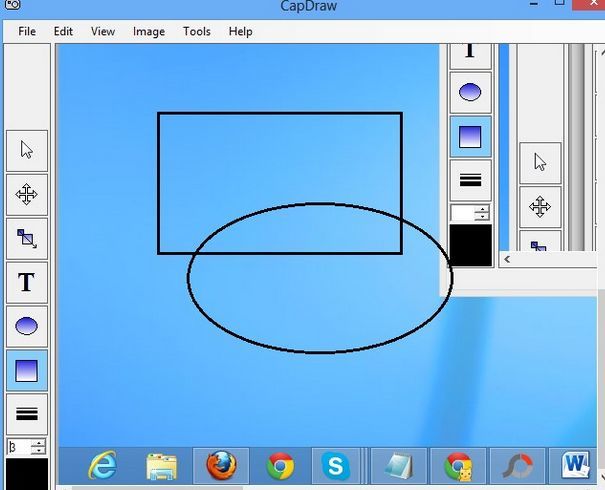Open the Edit menu

[63, 31]
